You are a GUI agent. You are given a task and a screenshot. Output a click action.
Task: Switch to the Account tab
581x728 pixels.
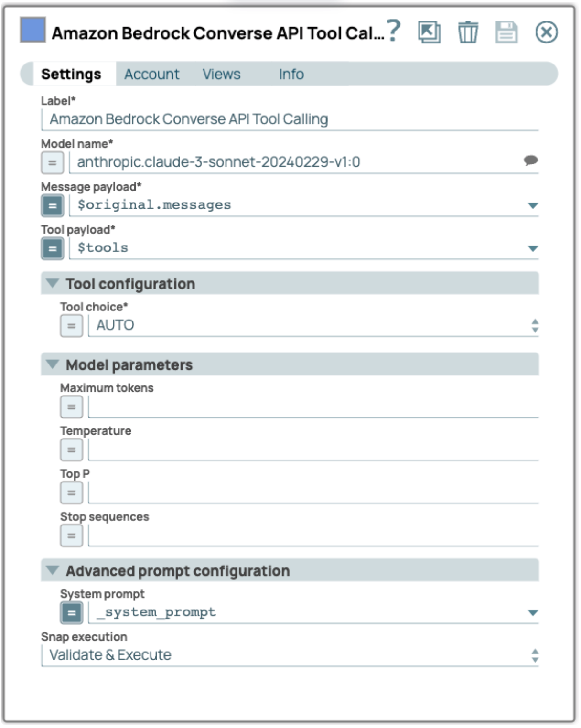click(152, 74)
